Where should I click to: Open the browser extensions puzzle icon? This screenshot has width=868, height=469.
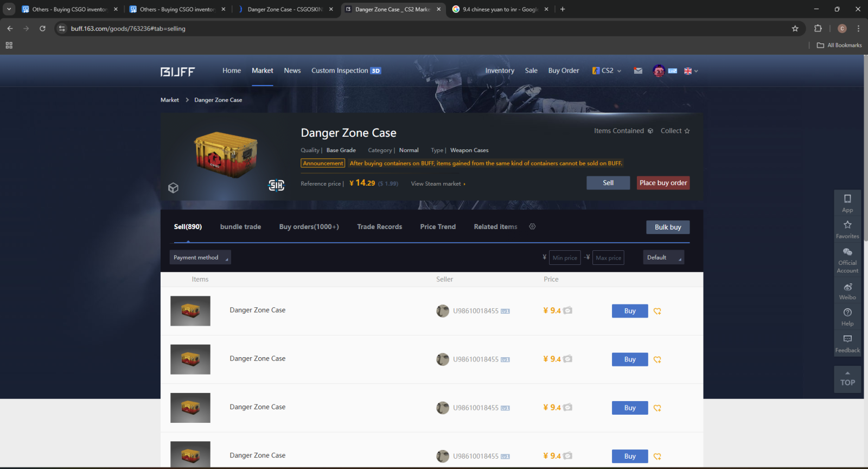818,28
